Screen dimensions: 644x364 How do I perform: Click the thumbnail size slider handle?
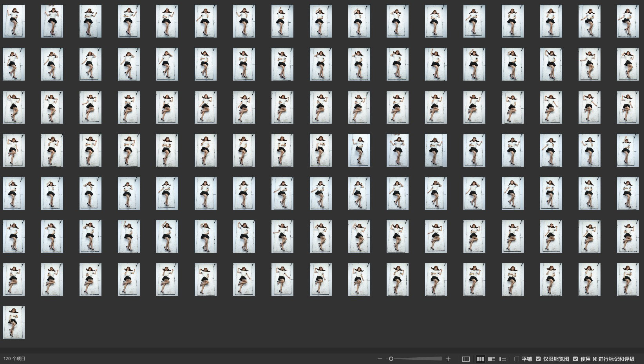(391, 359)
